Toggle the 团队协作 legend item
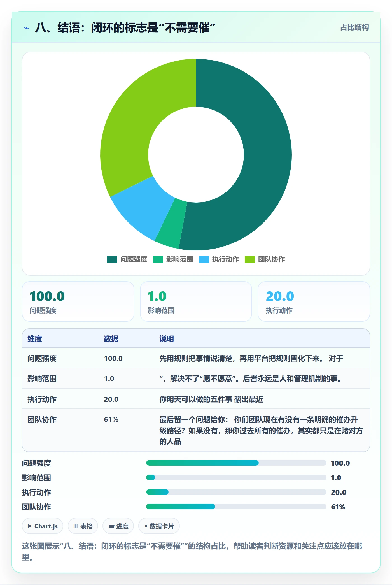This screenshot has height=585, width=392. click(265, 259)
